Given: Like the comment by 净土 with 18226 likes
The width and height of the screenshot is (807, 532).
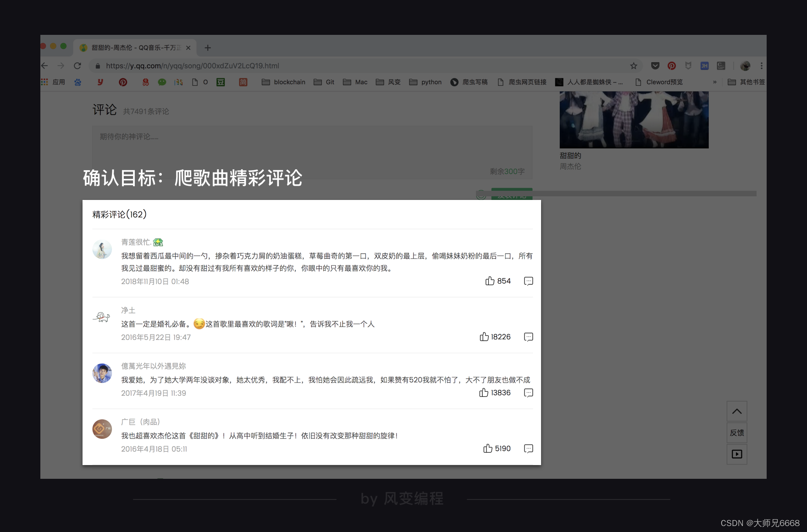Looking at the screenshot, I should (495, 337).
